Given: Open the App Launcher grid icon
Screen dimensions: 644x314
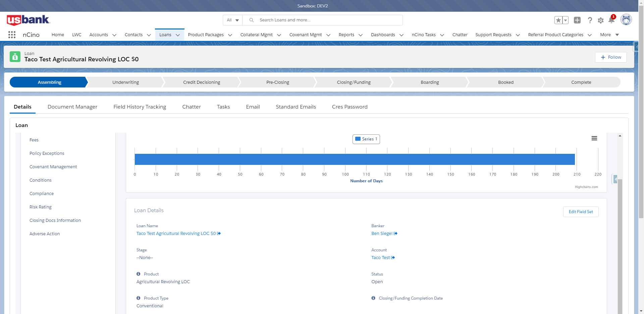Looking at the screenshot, I should (12, 35).
